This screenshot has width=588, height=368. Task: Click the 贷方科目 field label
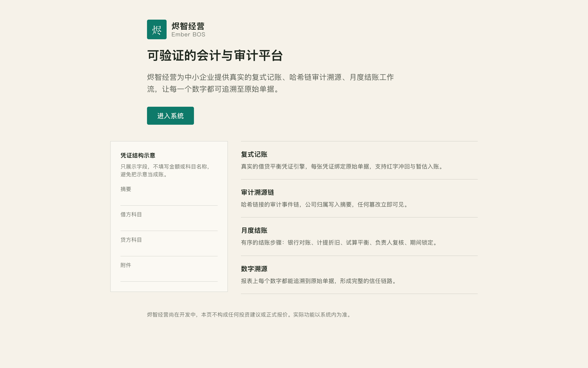pos(131,240)
